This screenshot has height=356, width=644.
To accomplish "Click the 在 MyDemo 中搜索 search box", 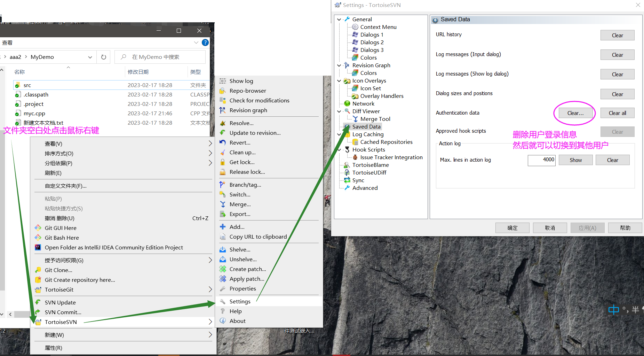I will click(160, 57).
